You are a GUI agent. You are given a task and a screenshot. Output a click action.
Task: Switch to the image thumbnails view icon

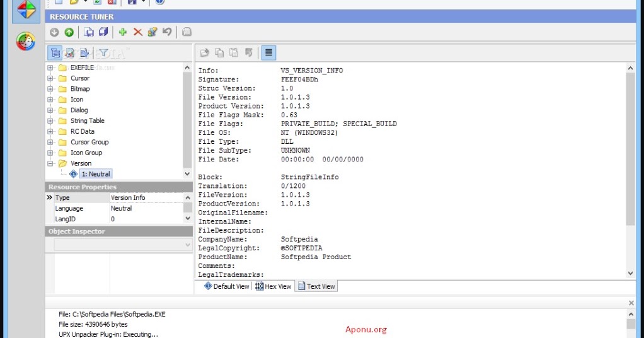[70, 52]
